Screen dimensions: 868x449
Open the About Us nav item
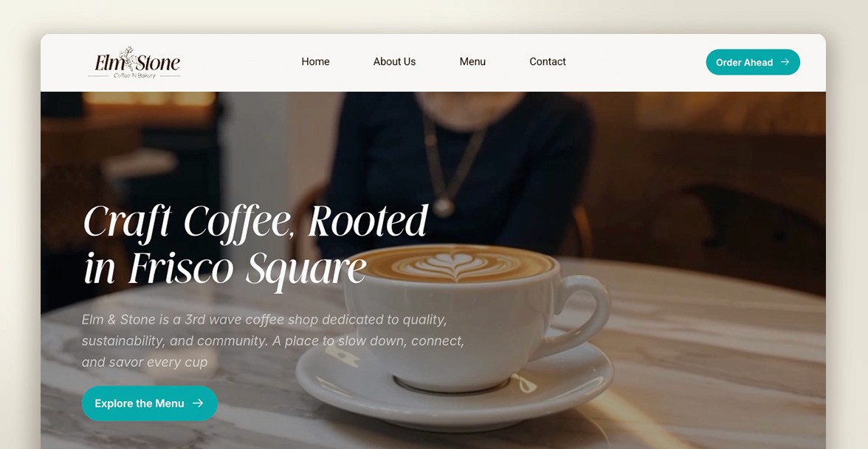394,61
